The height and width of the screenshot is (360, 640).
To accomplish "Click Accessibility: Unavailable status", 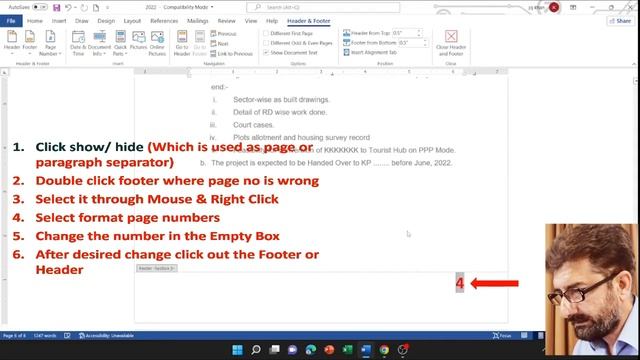I will (106, 336).
